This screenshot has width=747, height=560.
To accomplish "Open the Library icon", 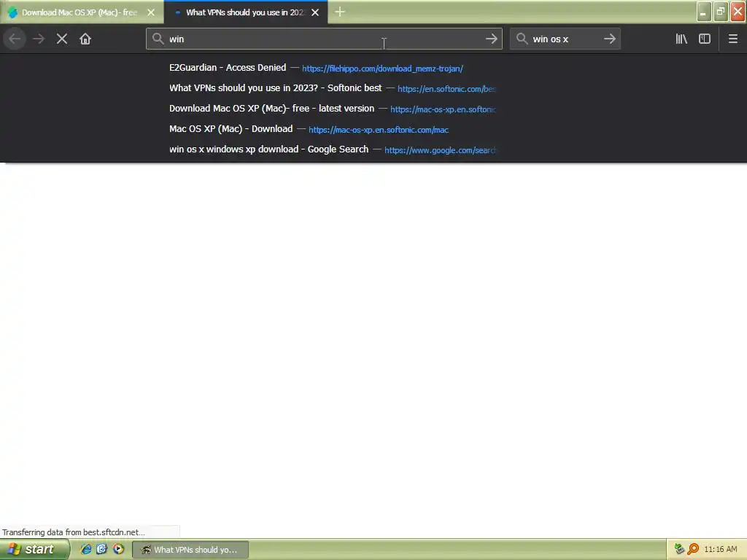I will (x=681, y=39).
